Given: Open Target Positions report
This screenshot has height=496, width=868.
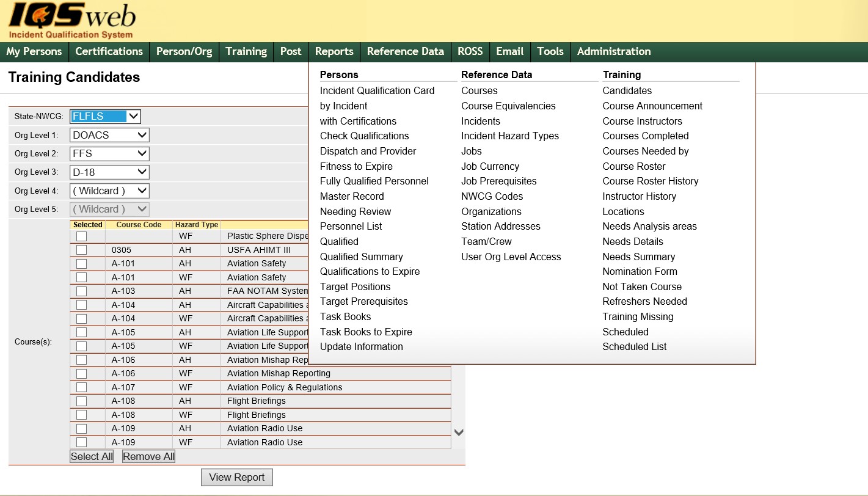Looking at the screenshot, I should click(355, 286).
